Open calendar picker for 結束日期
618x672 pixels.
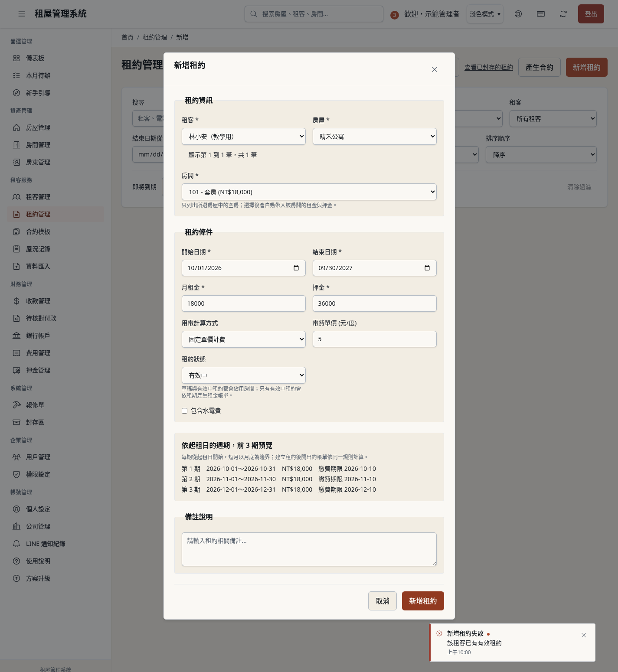point(427,268)
